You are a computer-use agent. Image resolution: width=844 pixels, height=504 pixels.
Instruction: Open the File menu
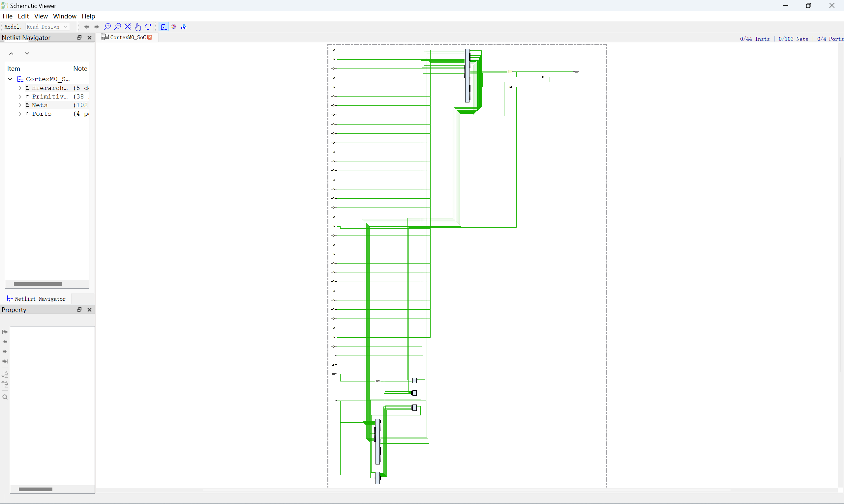coord(8,16)
